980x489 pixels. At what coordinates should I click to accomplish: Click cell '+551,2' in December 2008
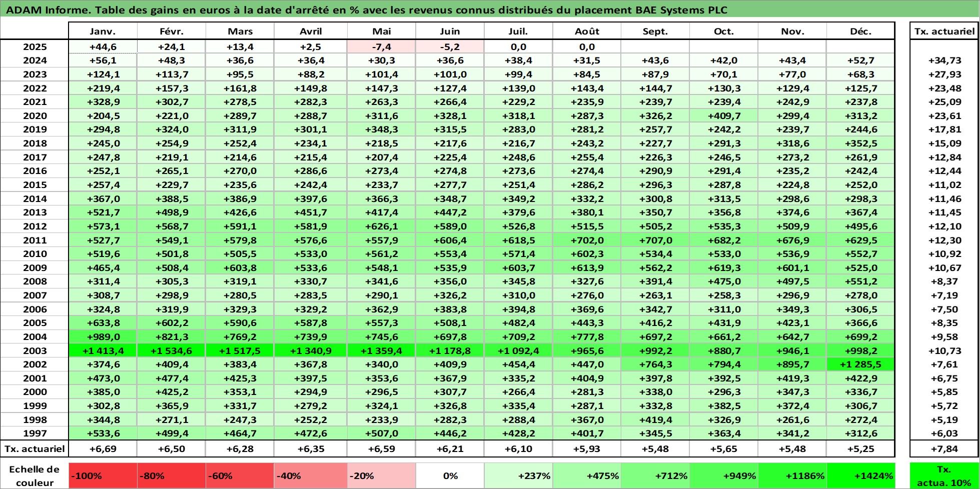point(860,281)
